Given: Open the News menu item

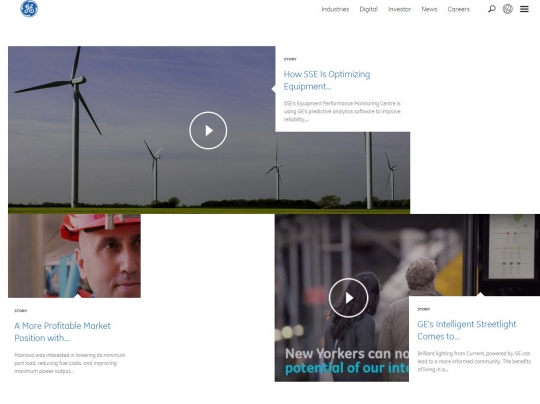Looking at the screenshot, I should pyautogui.click(x=429, y=9).
